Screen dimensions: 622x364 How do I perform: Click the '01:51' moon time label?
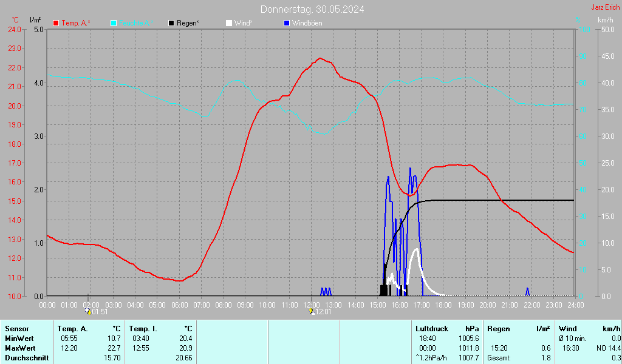coord(100,312)
